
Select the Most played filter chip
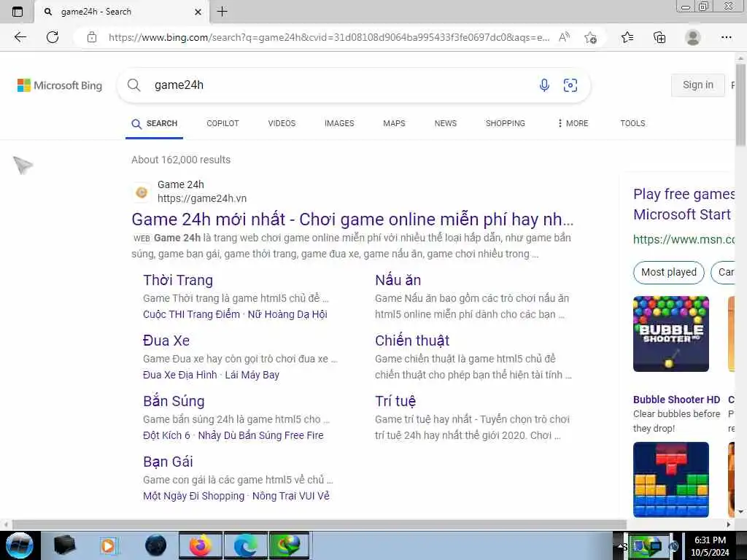click(668, 273)
